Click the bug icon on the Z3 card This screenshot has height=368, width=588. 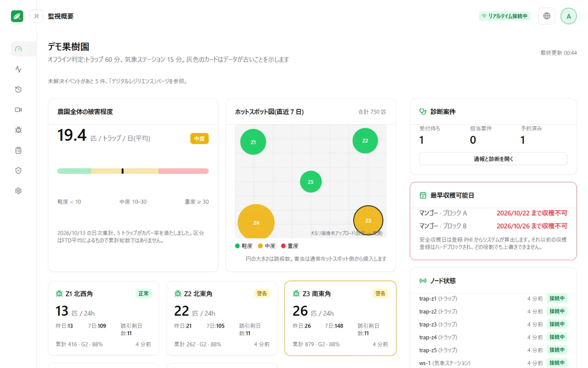click(296, 293)
